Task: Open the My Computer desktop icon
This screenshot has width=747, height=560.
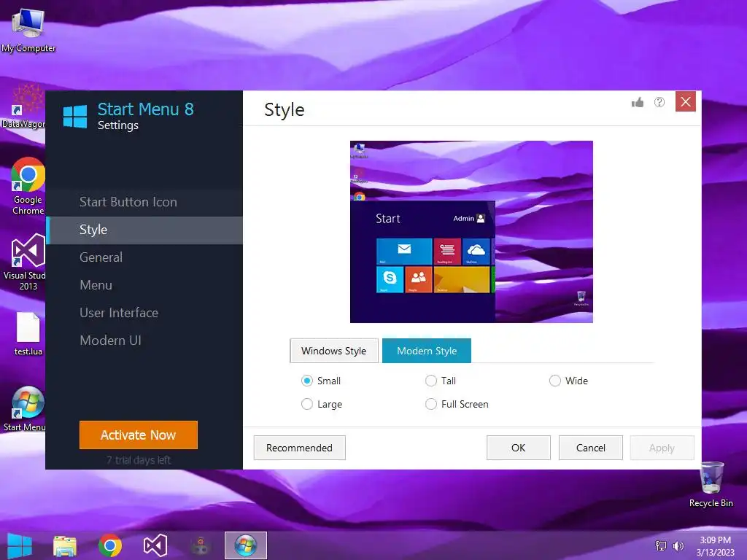Action: tap(28, 29)
